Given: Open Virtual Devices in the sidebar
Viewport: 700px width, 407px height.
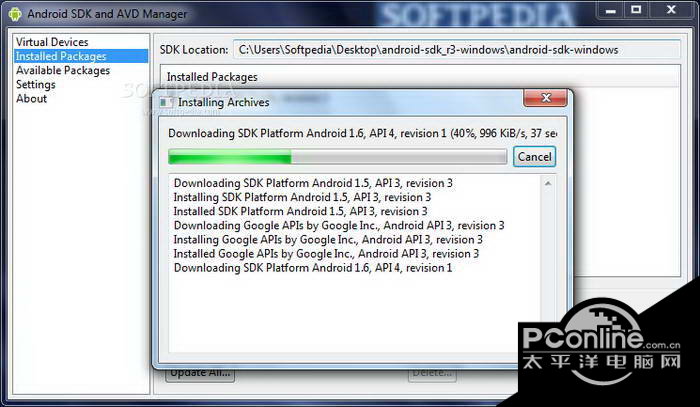Looking at the screenshot, I should pyautogui.click(x=52, y=42).
